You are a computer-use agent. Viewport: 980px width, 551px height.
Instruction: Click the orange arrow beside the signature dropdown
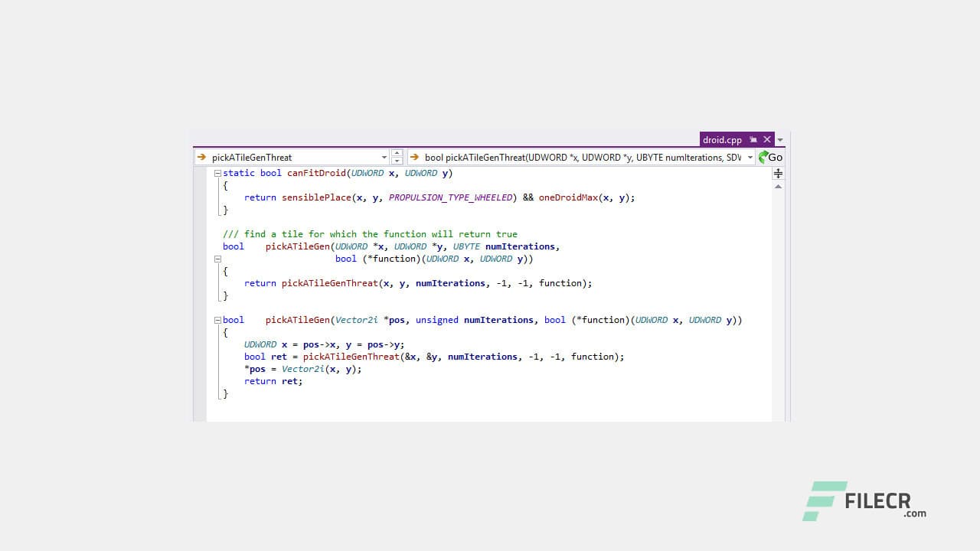point(413,157)
